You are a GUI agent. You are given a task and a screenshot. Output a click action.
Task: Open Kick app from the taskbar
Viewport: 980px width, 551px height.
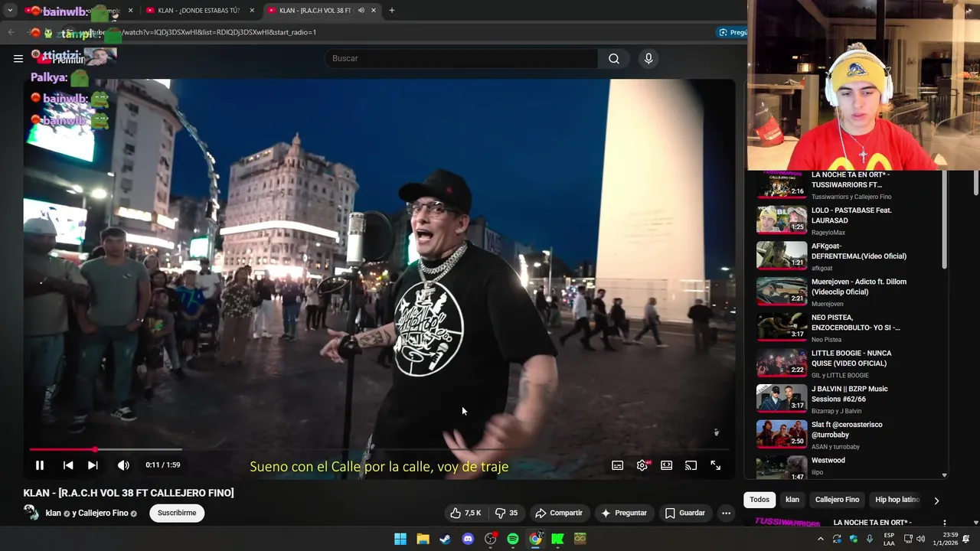[x=557, y=539]
